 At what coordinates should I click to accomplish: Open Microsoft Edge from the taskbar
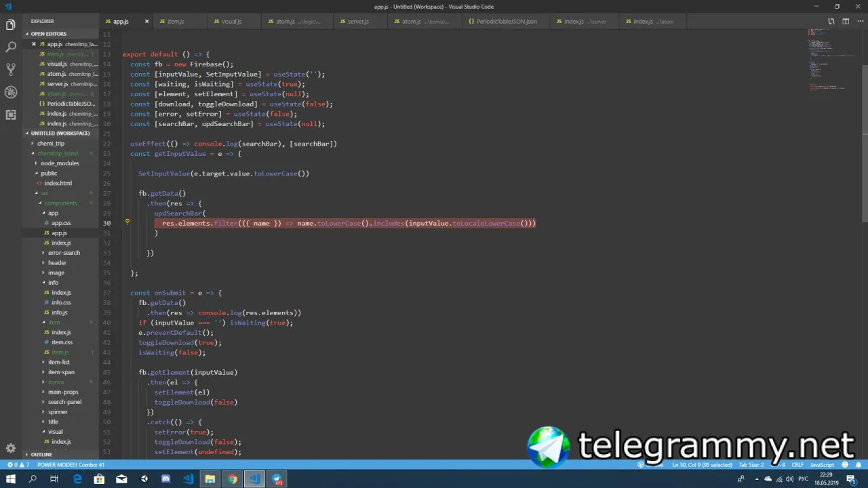click(x=77, y=479)
